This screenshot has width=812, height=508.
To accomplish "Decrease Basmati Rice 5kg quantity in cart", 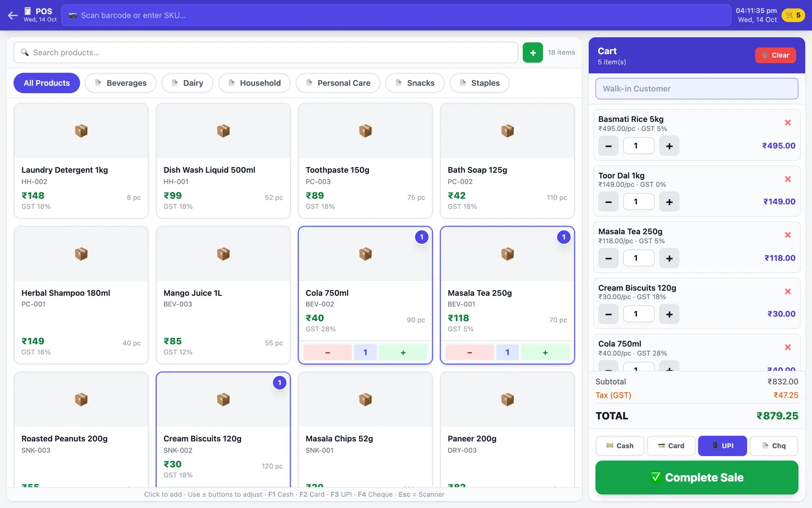I will point(608,146).
